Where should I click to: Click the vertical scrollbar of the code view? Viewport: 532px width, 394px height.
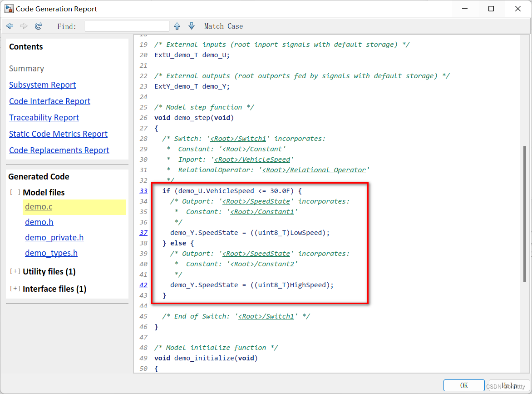click(x=525, y=214)
